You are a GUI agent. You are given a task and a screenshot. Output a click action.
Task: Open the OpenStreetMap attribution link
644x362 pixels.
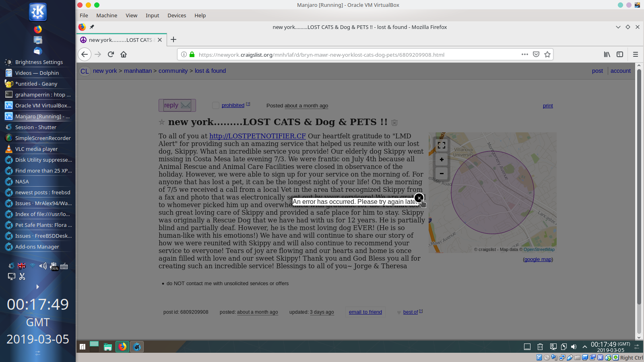(539, 250)
